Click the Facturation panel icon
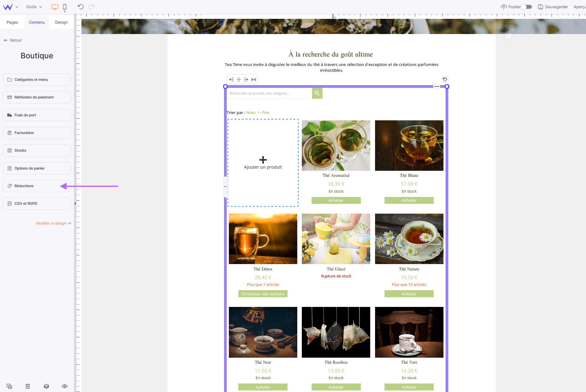The width and height of the screenshot is (586, 392). click(x=9, y=132)
